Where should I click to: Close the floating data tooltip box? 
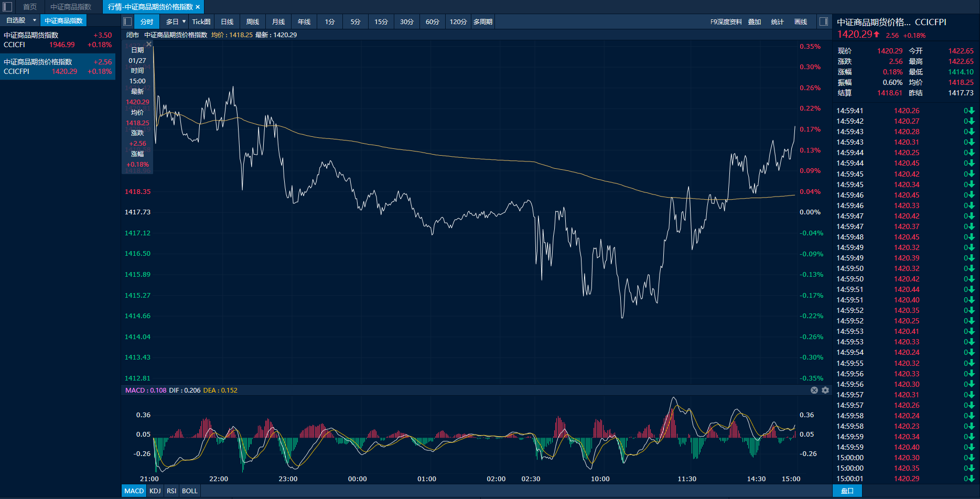pyautogui.click(x=149, y=45)
